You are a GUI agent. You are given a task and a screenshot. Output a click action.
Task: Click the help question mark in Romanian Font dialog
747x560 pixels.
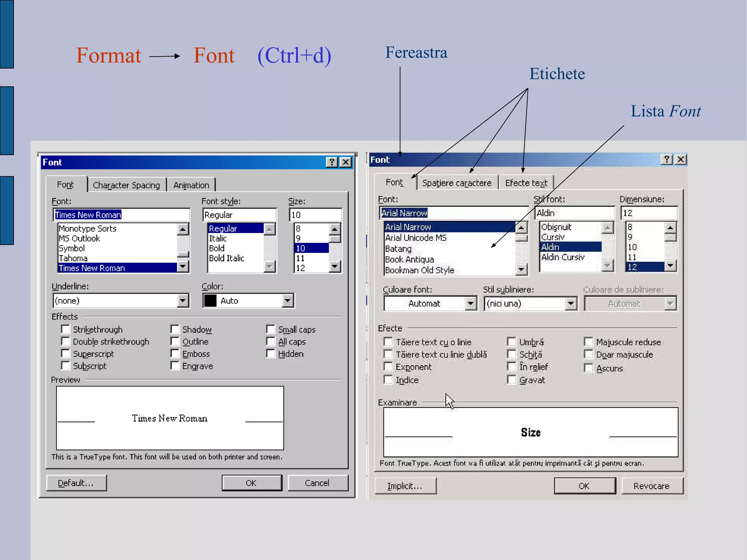tap(666, 159)
